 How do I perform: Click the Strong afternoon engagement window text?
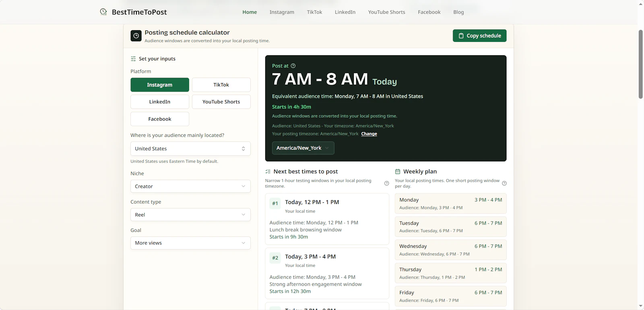click(316, 284)
